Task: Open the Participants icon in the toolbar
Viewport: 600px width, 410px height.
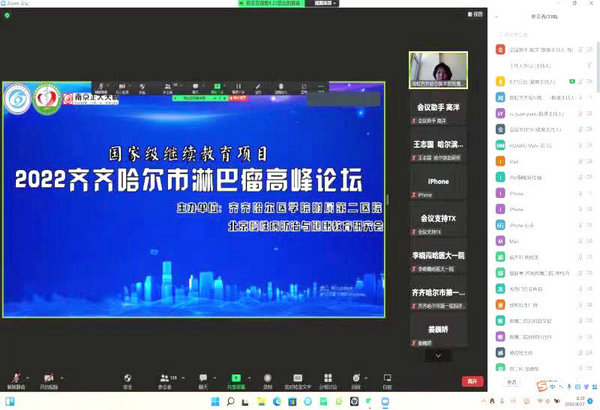Action: (165, 378)
